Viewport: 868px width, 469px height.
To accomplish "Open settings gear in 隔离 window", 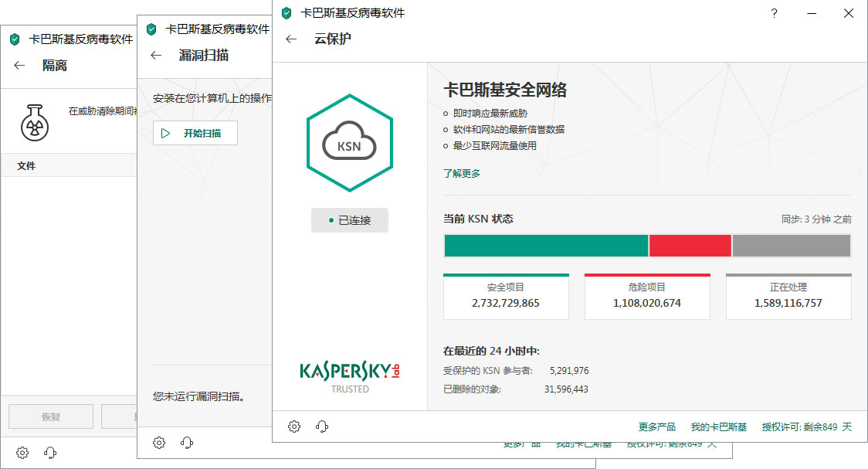I will (22, 453).
